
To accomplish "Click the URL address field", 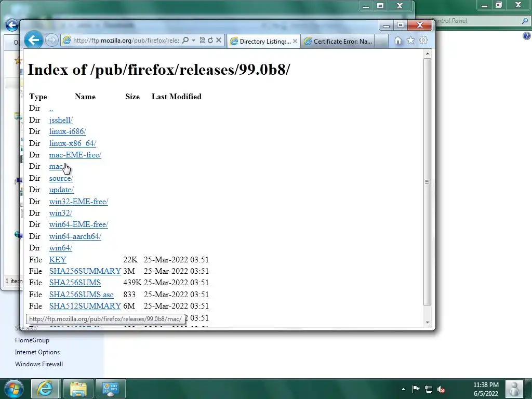I will pyautogui.click(x=126, y=41).
